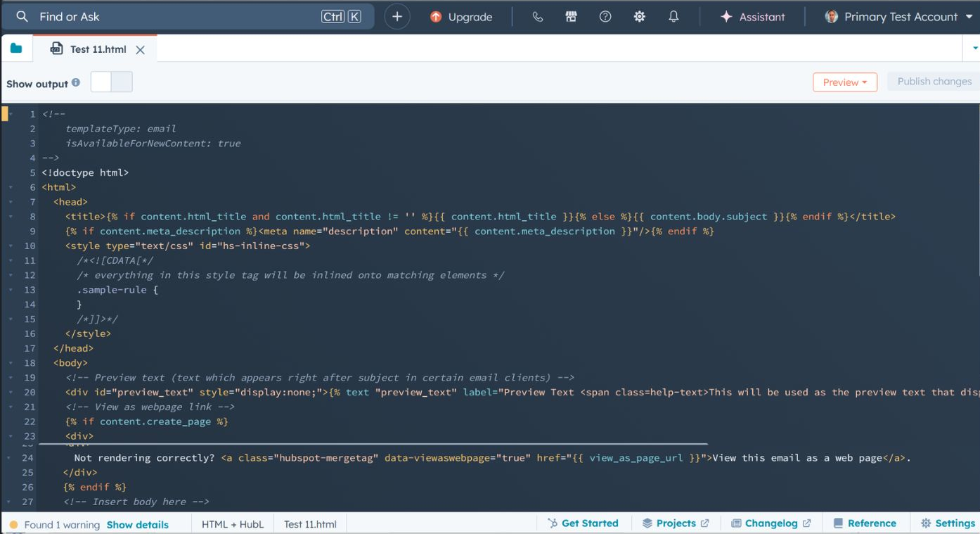Open the file browser folder icon
The image size is (980, 534).
point(16,49)
